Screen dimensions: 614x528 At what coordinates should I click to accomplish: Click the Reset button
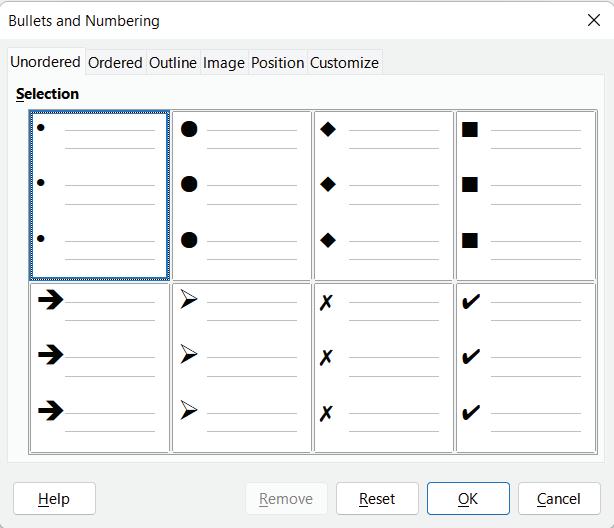377,498
